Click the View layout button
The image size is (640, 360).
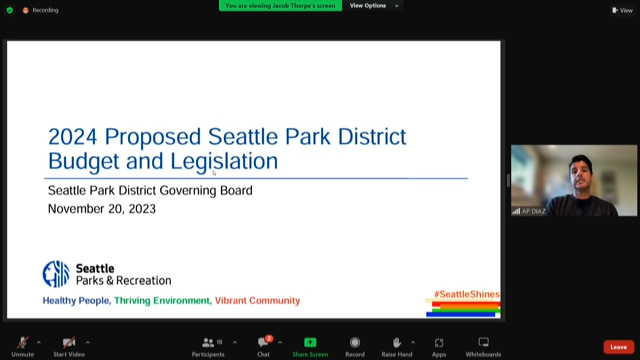(x=622, y=11)
